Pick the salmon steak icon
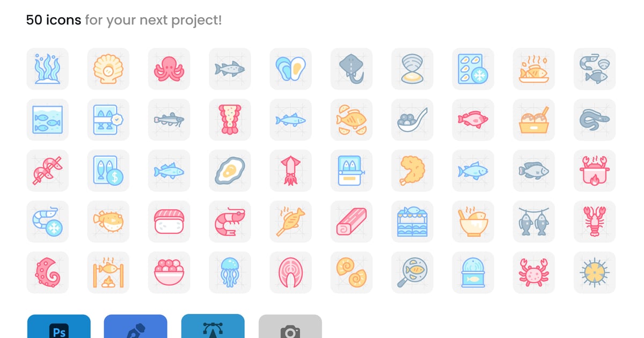644x338 pixels. point(290,273)
